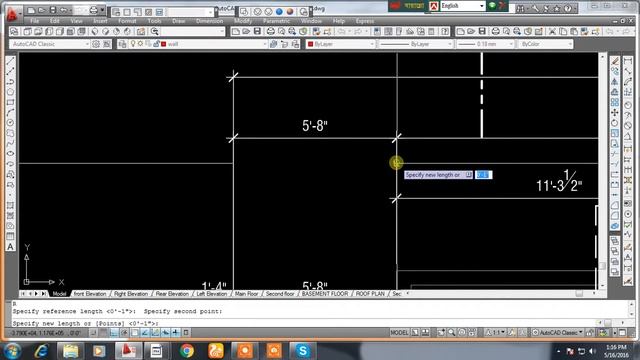Screen dimensions: 640x360
Task: Open Internet Explorer from the taskbar
Action: pos(41,351)
